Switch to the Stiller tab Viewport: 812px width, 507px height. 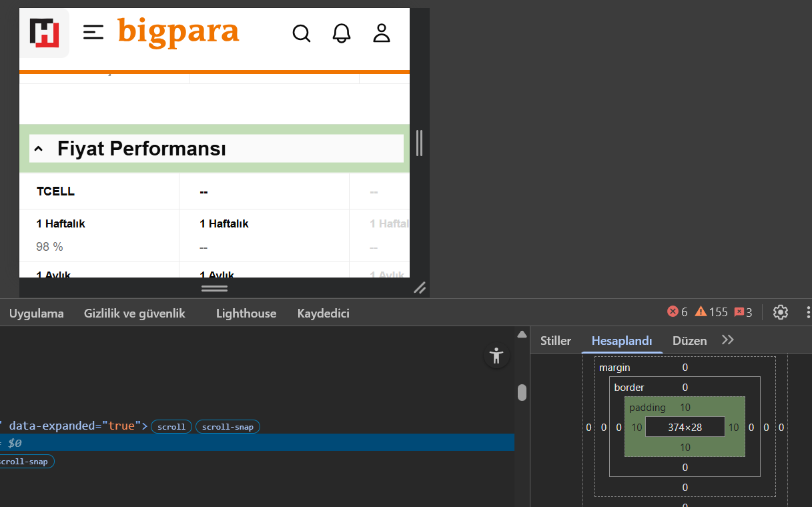pos(556,341)
